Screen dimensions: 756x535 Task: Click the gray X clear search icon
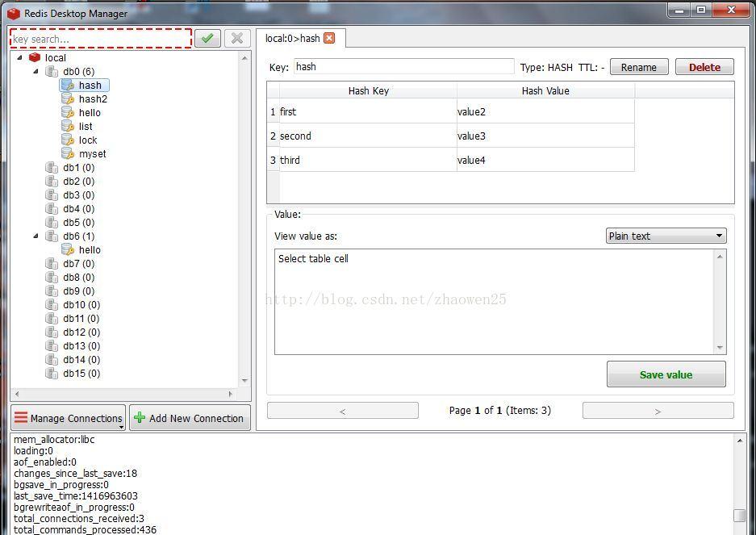click(237, 38)
